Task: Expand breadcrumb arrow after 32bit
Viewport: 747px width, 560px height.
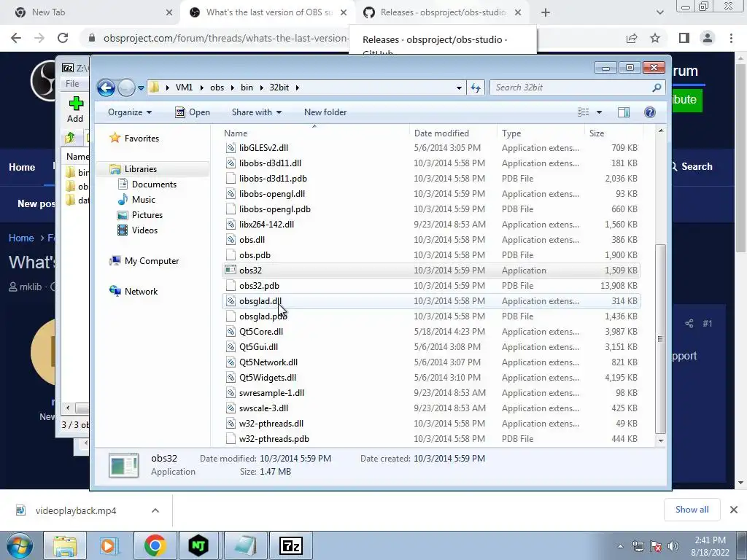Action: point(298,87)
